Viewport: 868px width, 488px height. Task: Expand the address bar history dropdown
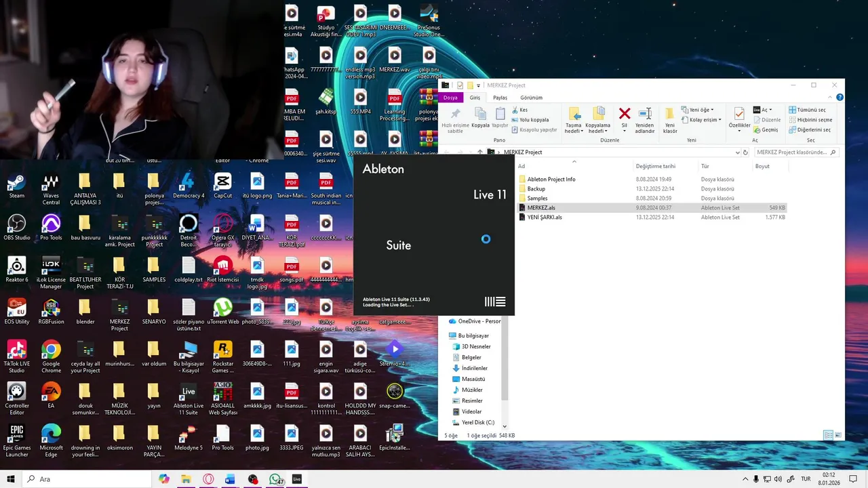[x=738, y=152]
